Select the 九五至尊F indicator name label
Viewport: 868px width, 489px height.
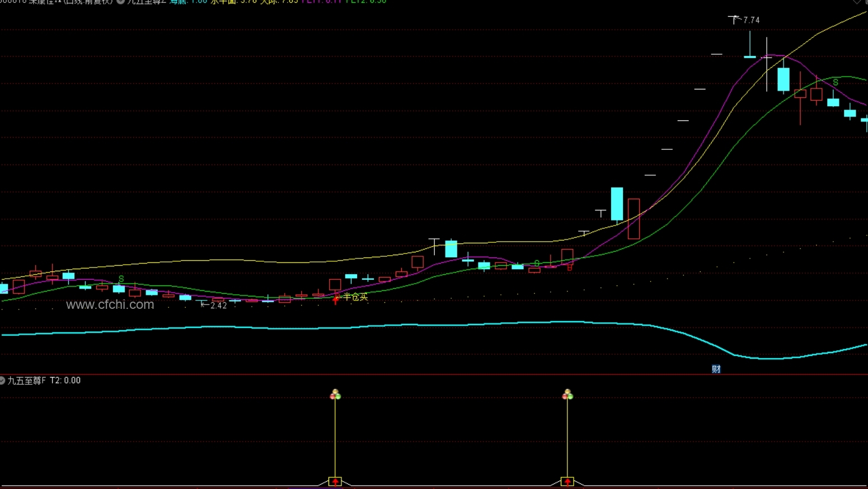26,380
